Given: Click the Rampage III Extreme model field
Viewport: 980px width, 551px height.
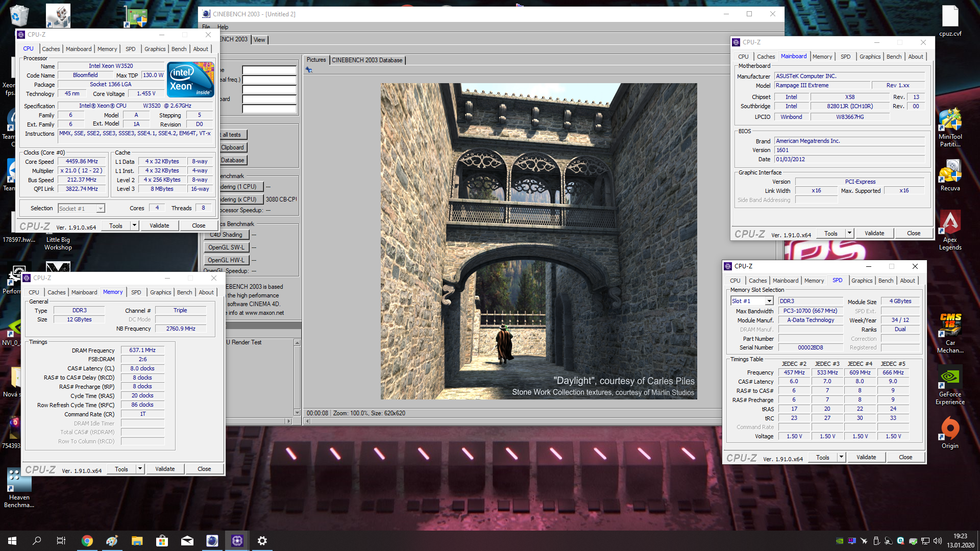Looking at the screenshot, I should pyautogui.click(x=822, y=86).
